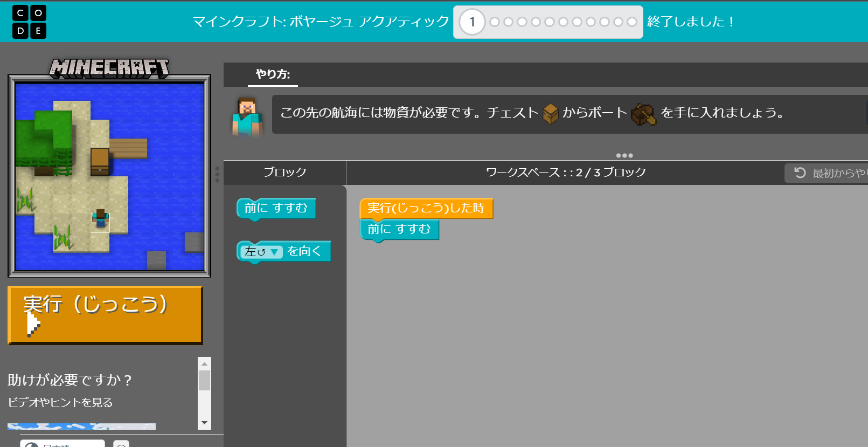Switch to the やり方 instructions tab

(273, 74)
